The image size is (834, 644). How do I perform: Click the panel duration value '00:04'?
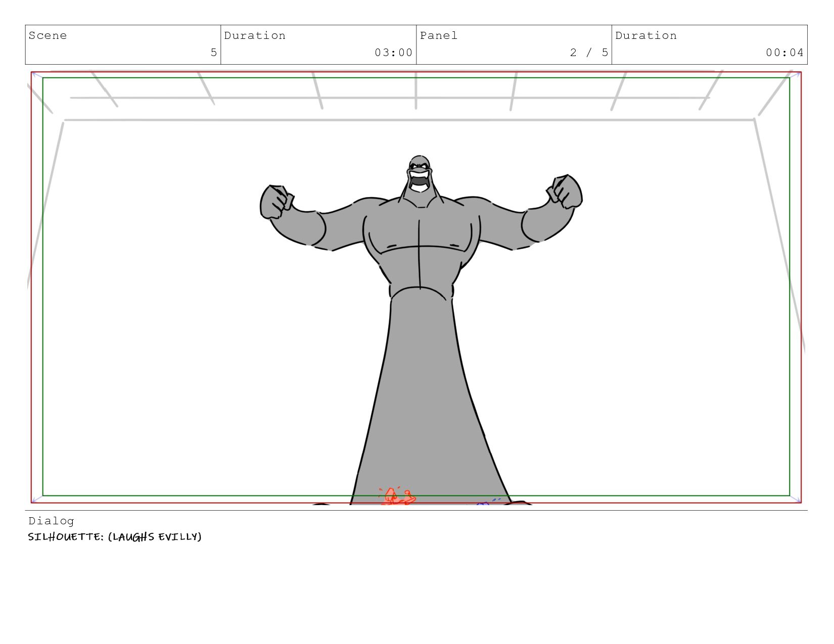coord(784,53)
